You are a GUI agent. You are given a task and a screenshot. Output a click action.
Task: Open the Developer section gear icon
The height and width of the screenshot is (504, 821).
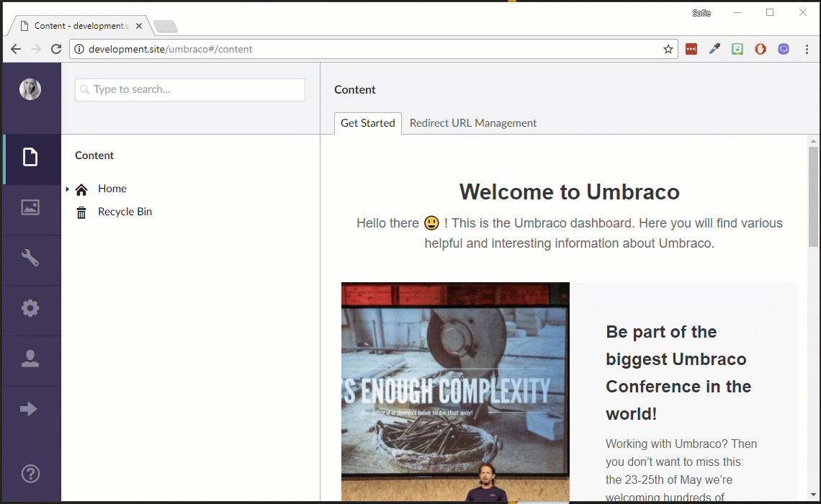pos(30,307)
